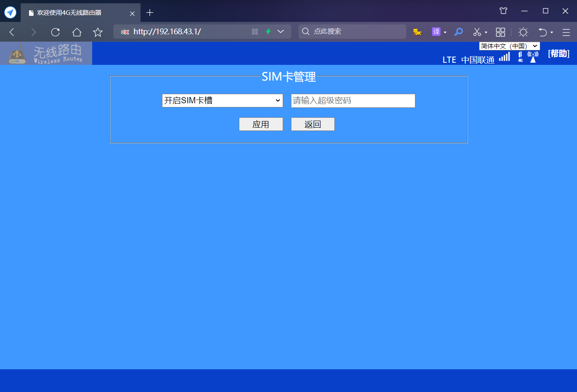Open the browser hamburger menu
577x392 pixels.
tap(566, 32)
